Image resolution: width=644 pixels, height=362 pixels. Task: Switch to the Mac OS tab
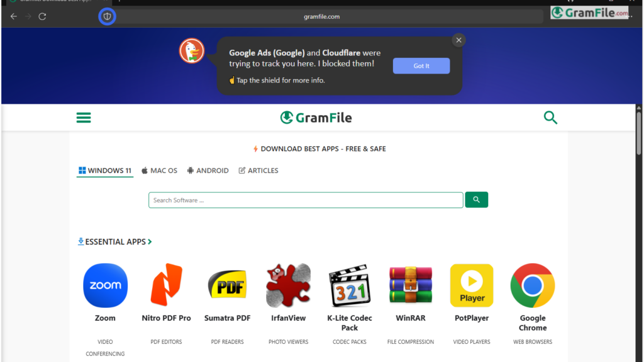159,170
